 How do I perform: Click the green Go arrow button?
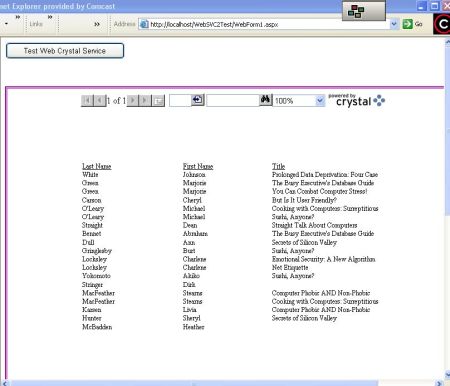pos(407,24)
